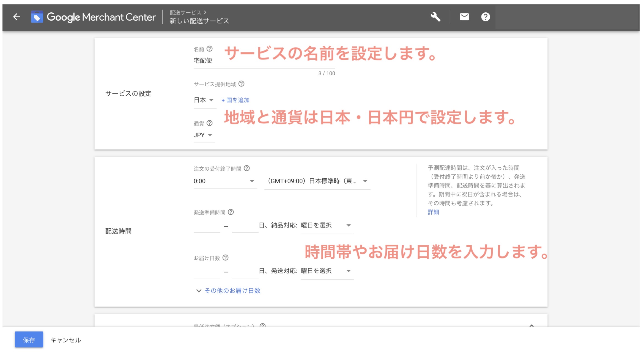Expand その他のお届け日数 section
The image size is (644, 354).
pos(232,291)
